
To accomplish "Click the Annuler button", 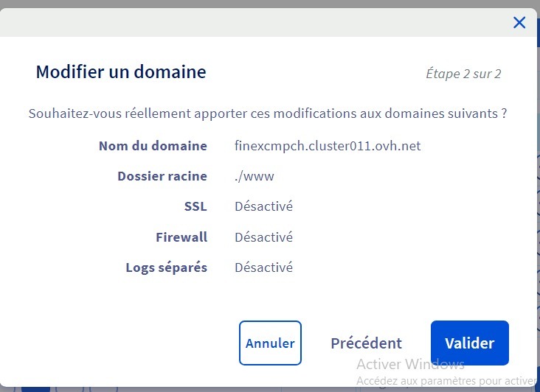I will click(x=270, y=343).
